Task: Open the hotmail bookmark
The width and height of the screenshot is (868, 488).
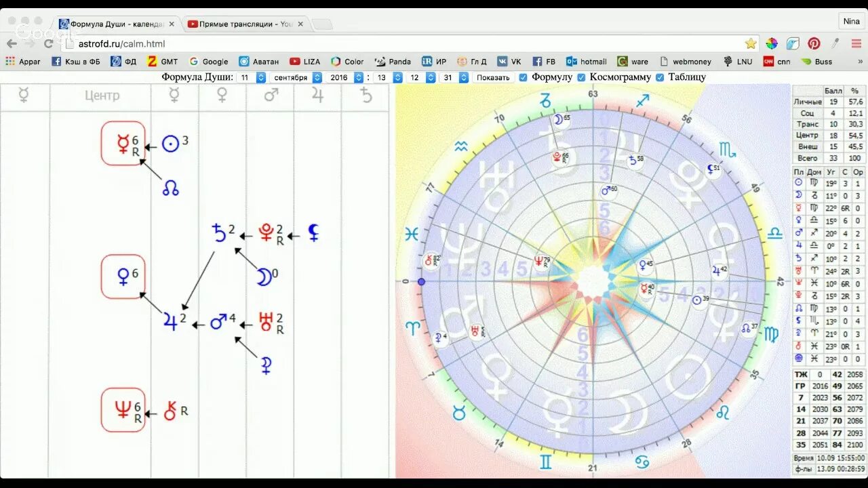Action: pos(587,61)
